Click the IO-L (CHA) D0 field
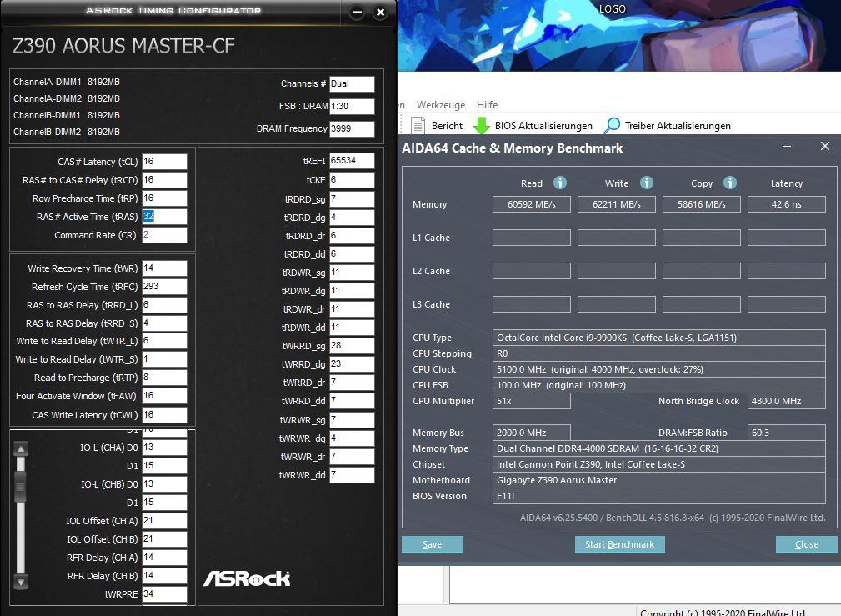The image size is (841, 616). (164, 447)
